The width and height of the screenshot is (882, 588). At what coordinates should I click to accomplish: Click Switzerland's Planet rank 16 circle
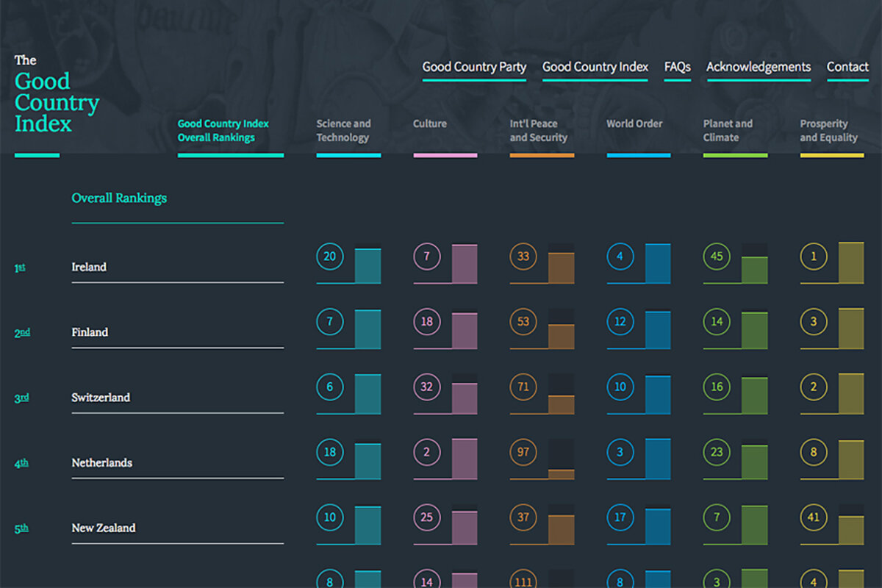[x=717, y=387]
